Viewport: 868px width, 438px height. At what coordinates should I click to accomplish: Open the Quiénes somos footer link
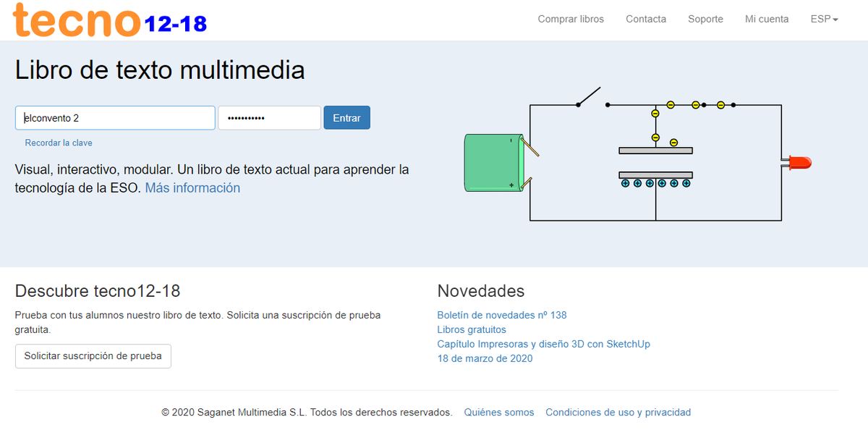point(499,412)
